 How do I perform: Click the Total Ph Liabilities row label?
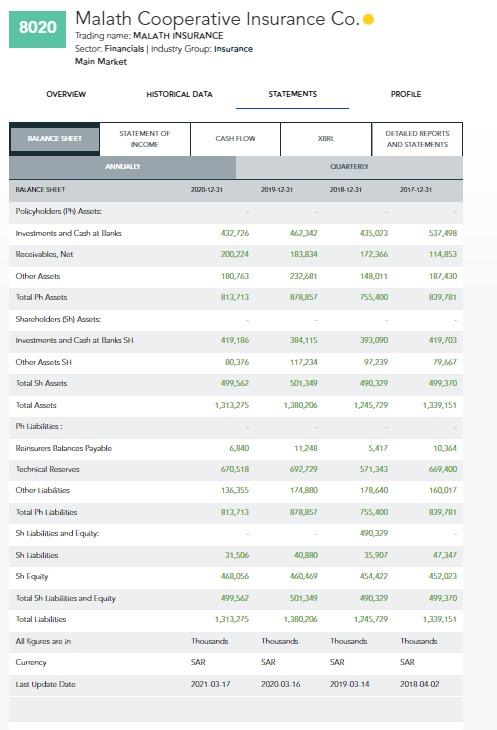47,512
